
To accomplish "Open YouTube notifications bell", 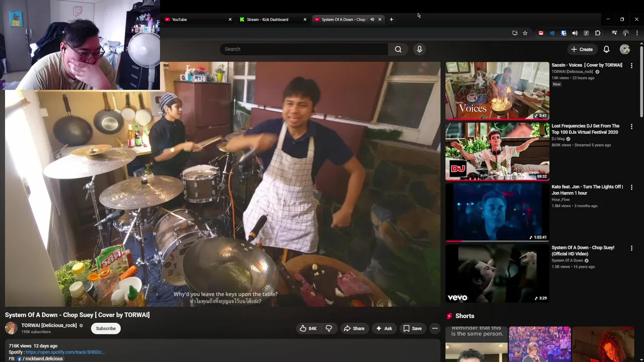I will pos(606,49).
